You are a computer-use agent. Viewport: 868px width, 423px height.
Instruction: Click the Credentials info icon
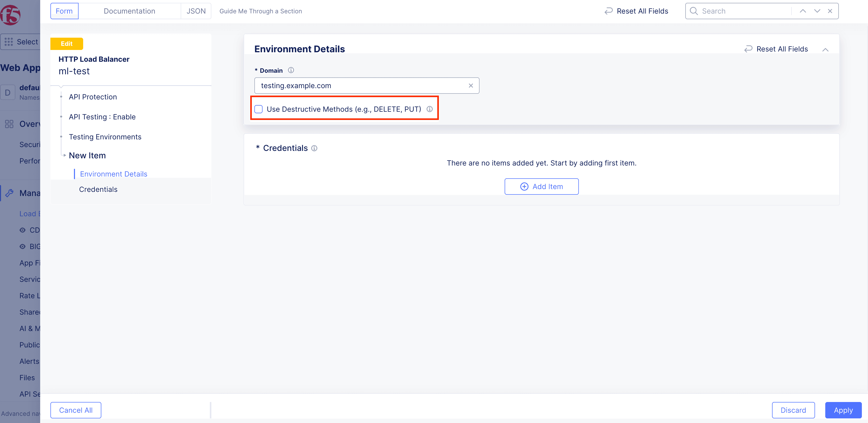314,148
